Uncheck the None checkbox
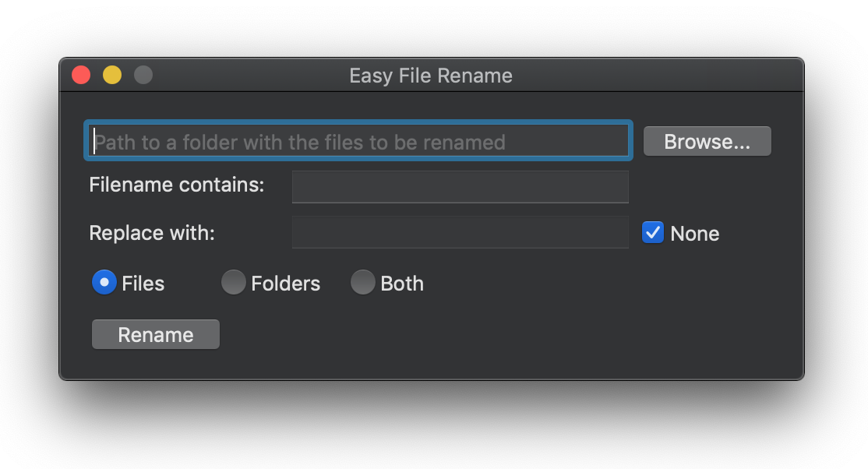This screenshot has height=469, width=868. (653, 233)
